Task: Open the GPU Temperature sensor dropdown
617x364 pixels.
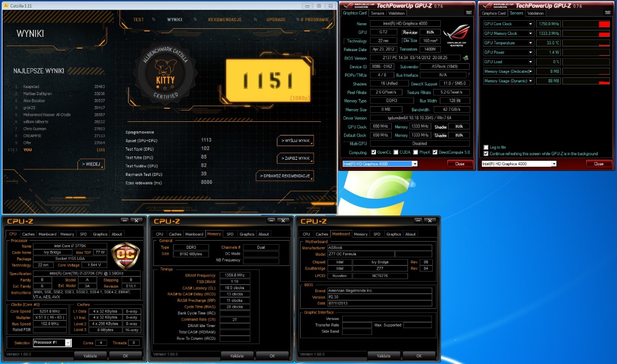Action: coord(530,43)
